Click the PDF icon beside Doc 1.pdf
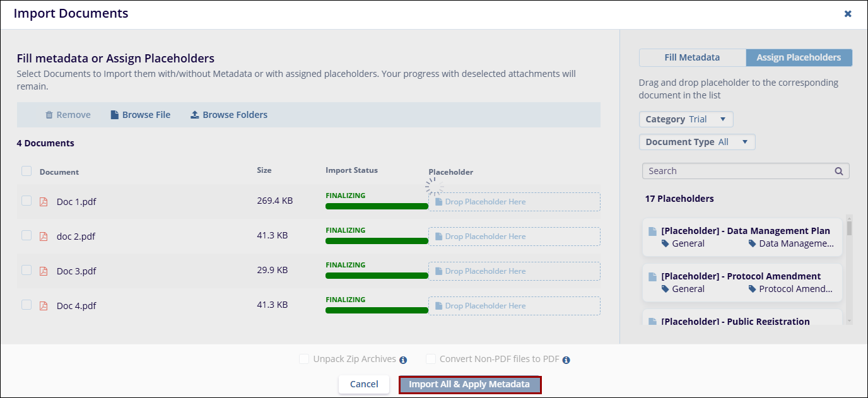This screenshot has width=868, height=398. tap(44, 202)
